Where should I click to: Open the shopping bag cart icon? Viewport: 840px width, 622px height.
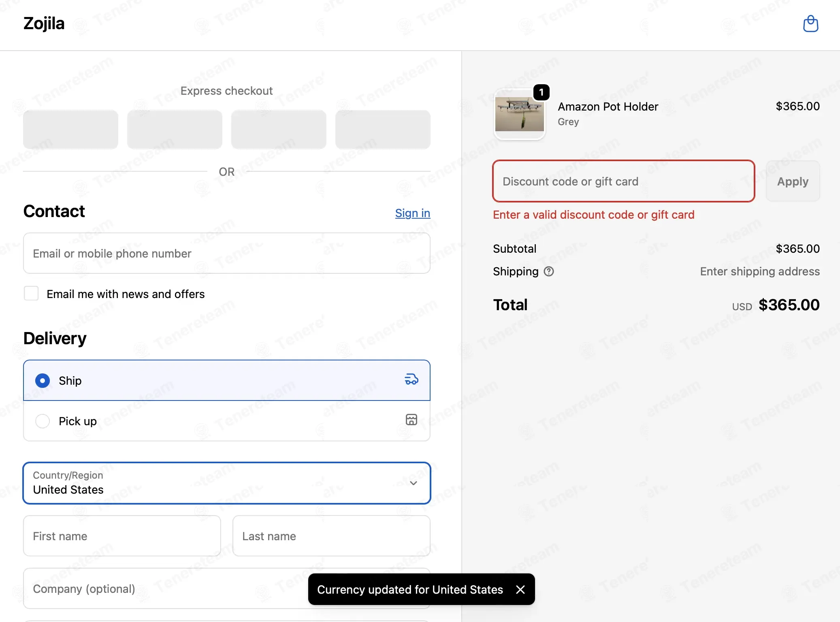pyautogui.click(x=810, y=24)
